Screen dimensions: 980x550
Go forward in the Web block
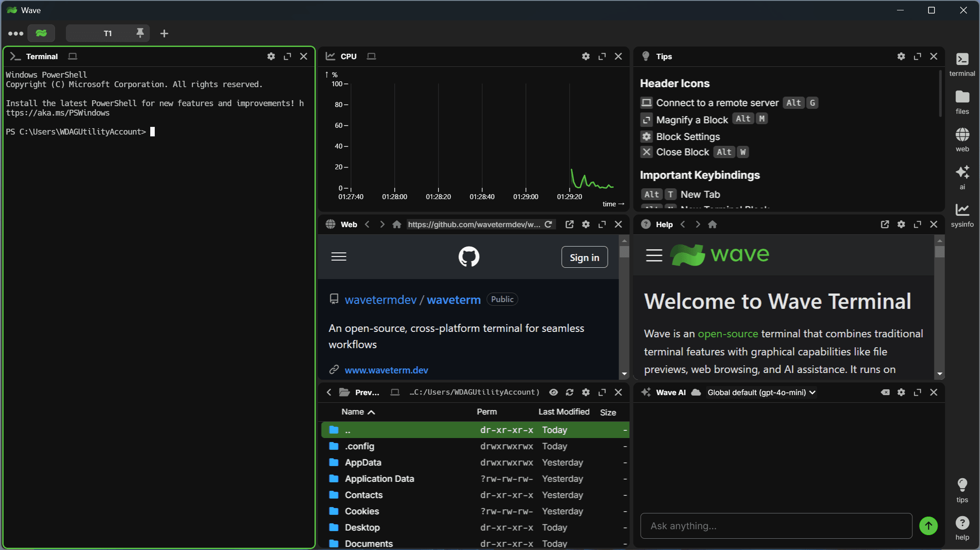pyautogui.click(x=382, y=224)
